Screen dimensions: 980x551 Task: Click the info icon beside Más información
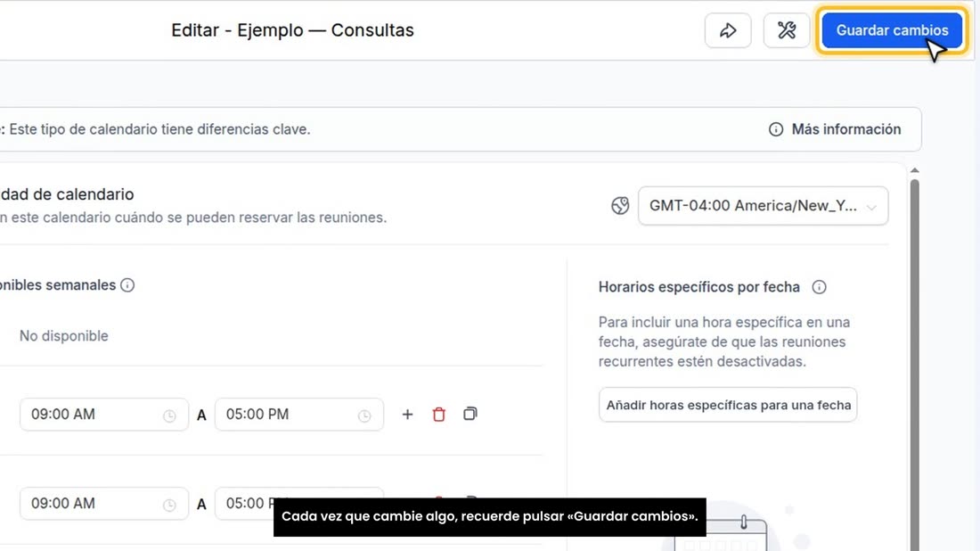776,129
